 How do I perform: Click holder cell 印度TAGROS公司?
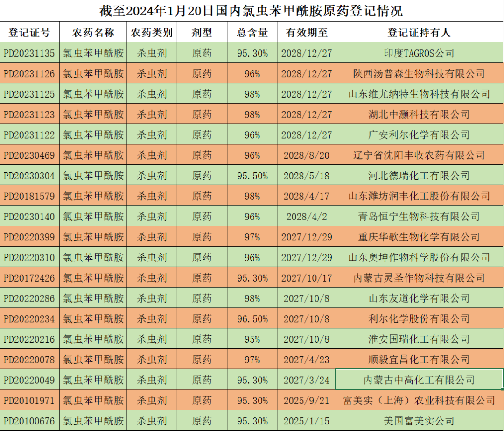[x=419, y=52]
